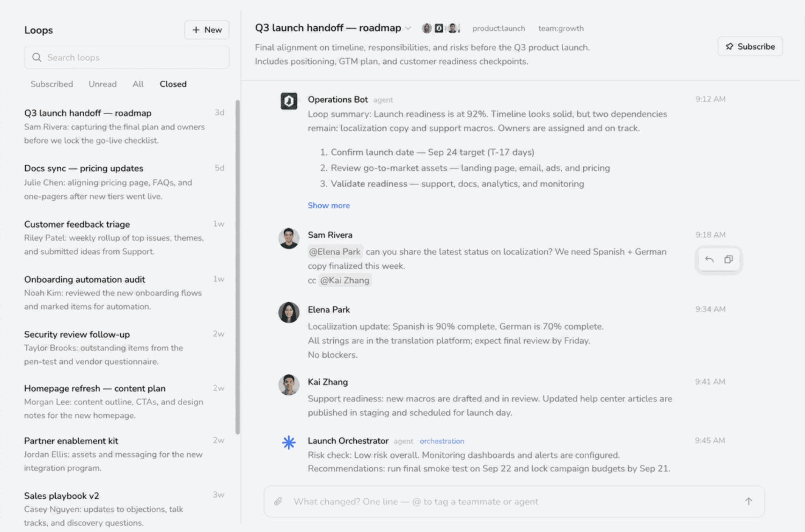Click the loops list vertical scrollbar
This screenshot has height=532, width=805.
238,267
